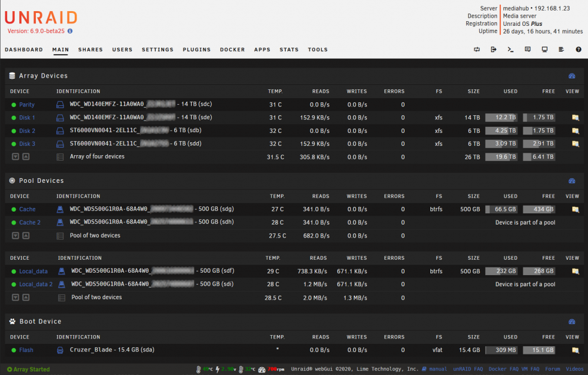
Task: Toggle Disk 1 green status indicator
Action: click(x=14, y=118)
